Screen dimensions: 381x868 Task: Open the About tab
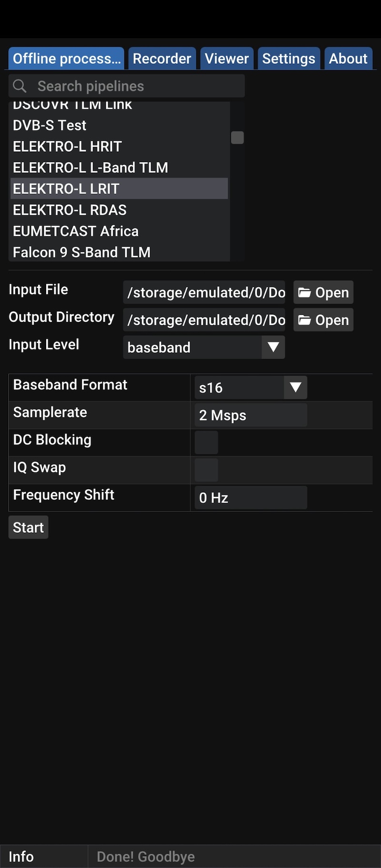(x=348, y=59)
